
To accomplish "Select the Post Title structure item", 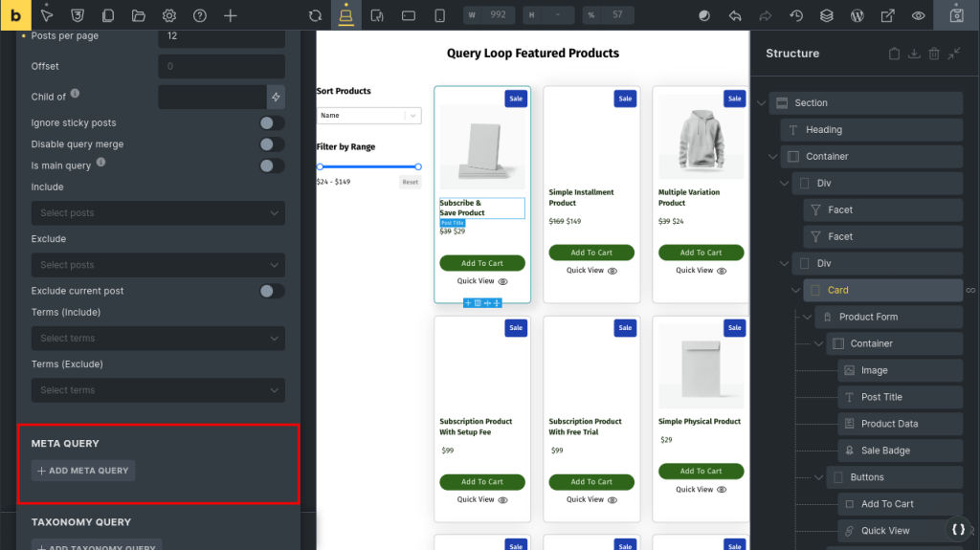I will click(880, 397).
